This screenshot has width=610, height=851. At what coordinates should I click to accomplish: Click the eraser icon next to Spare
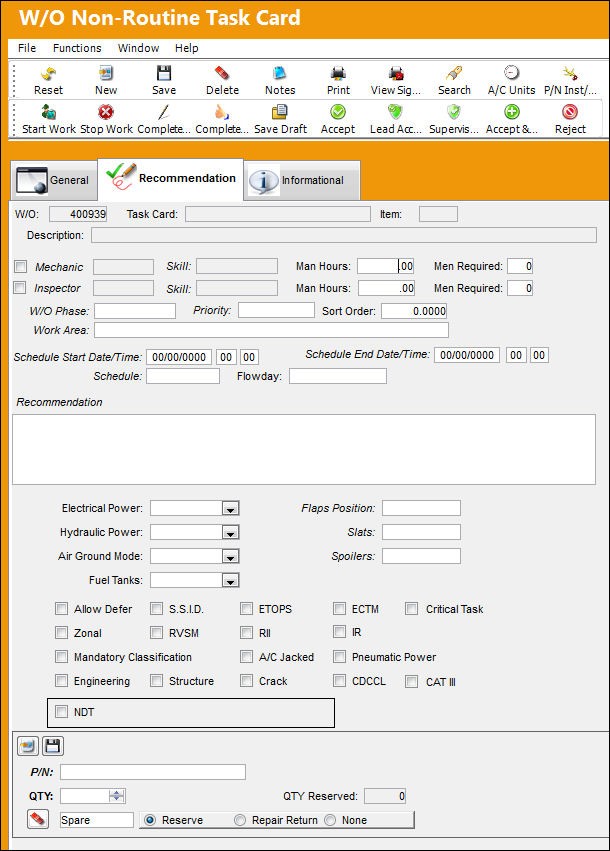point(37,819)
